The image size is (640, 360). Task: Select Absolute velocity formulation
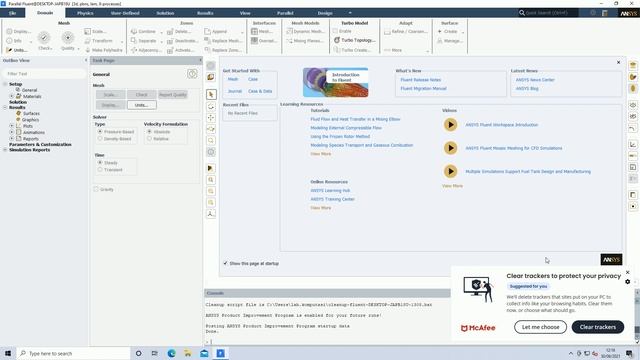click(149, 132)
